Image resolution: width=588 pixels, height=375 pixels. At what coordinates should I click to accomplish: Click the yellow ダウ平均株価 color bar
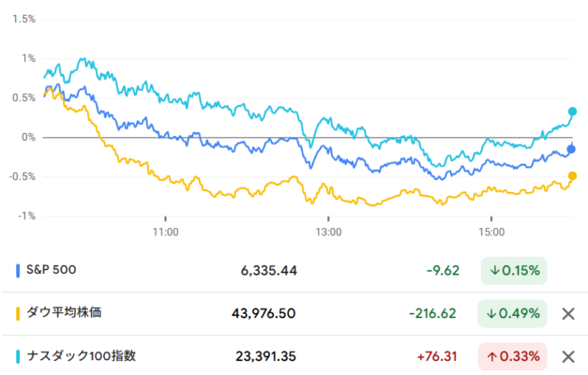[18, 313]
